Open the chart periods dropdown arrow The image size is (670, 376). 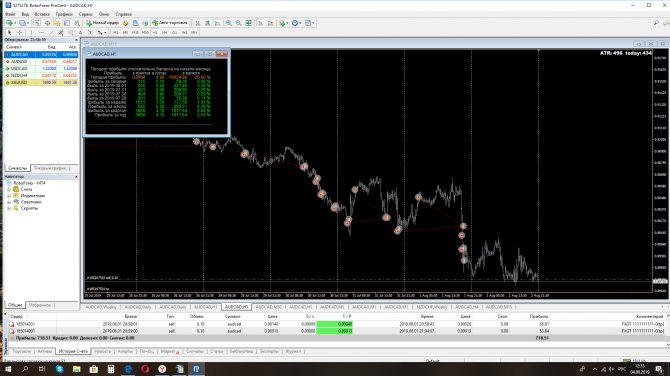pos(301,23)
